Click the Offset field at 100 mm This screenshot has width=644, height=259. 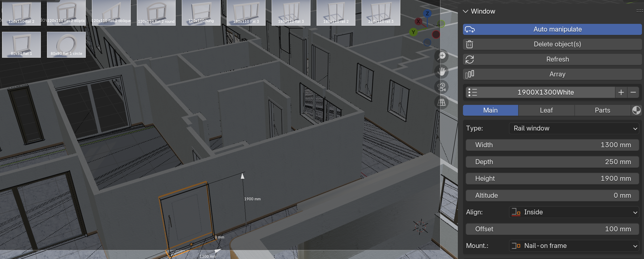(552, 229)
